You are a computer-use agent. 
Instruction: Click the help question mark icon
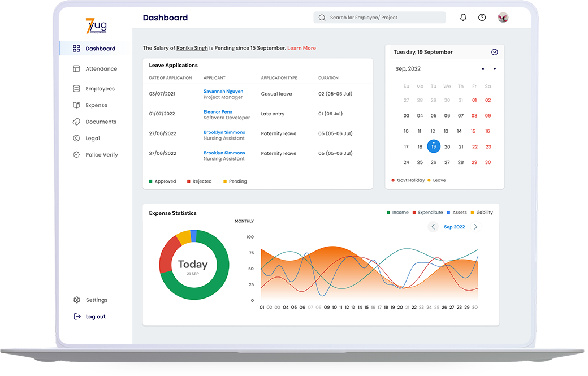coord(482,18)
